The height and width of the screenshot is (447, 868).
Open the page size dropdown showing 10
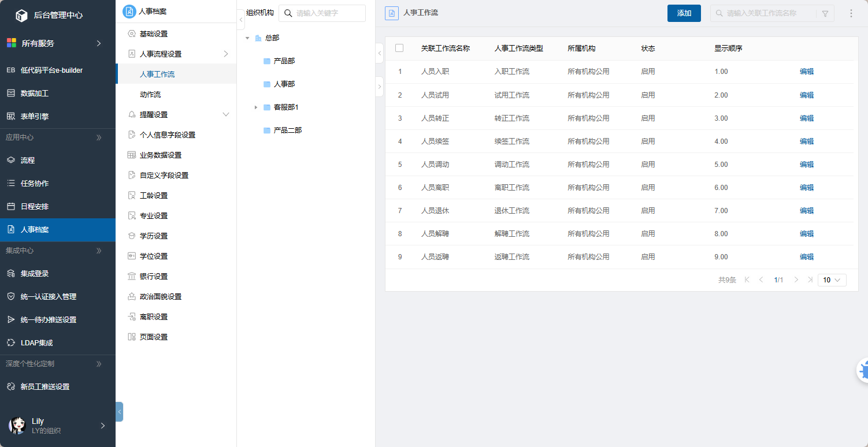(832, 280)
